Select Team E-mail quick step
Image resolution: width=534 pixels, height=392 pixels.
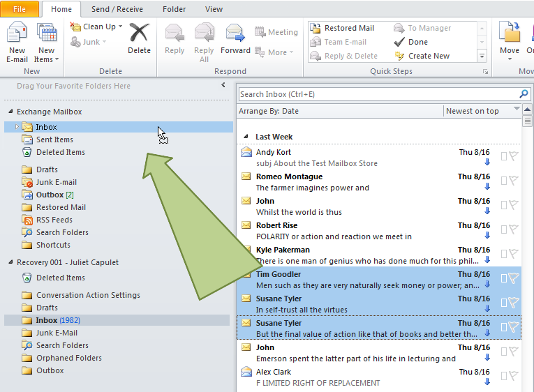point(339,42)
